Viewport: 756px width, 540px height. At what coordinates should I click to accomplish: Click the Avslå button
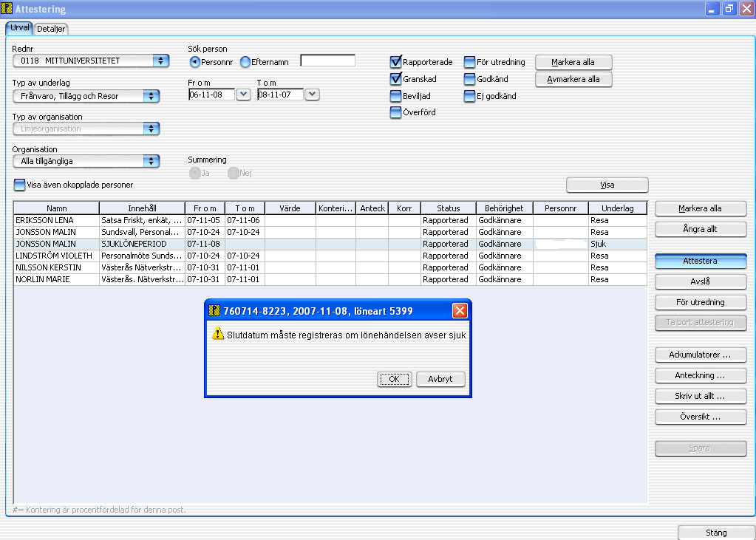coord(700,281)
